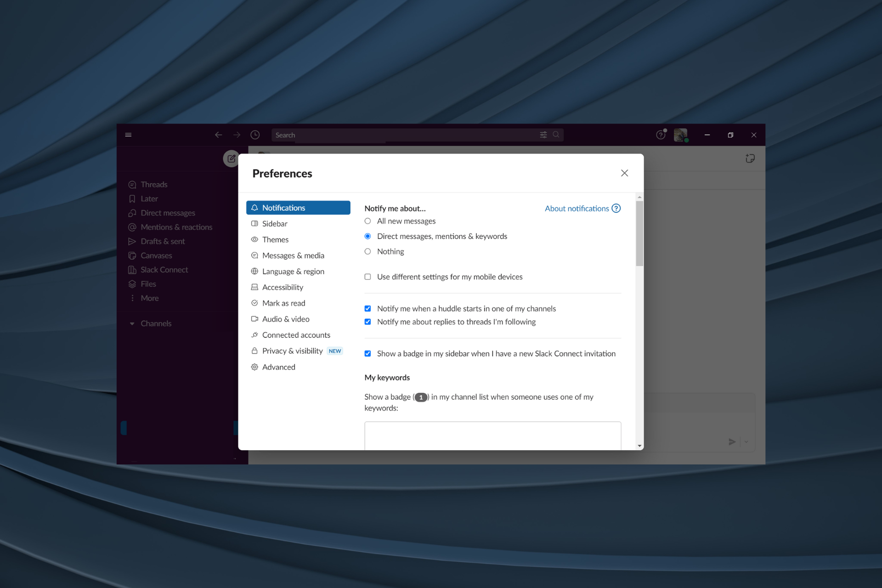Click the compose new message icon

[231, 158]
